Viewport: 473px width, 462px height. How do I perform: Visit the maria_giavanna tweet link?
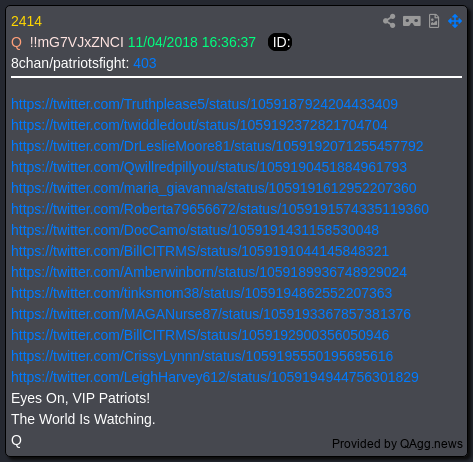point(214,188)
